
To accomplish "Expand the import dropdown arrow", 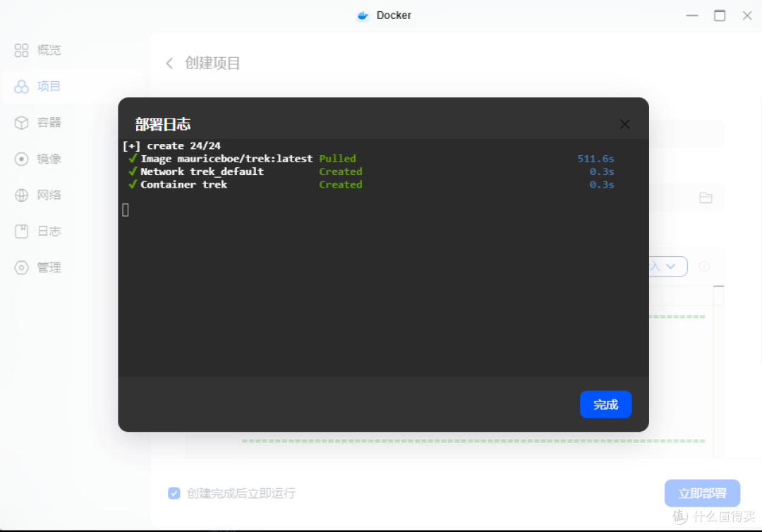I will point(671,266).
